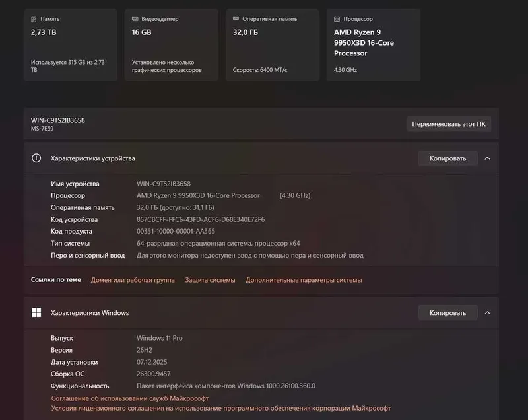Click the RAM icon beside Оперативная память
This screenshot has height=420, width=528.
236,18
